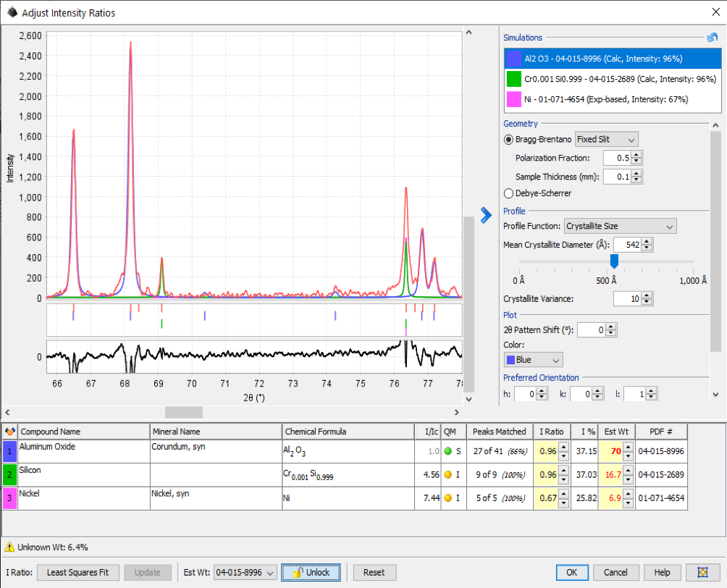The image size is (727, 588).
Task: Increase Est Wt for Aluminum Oxide row
Action: (629, 448)
